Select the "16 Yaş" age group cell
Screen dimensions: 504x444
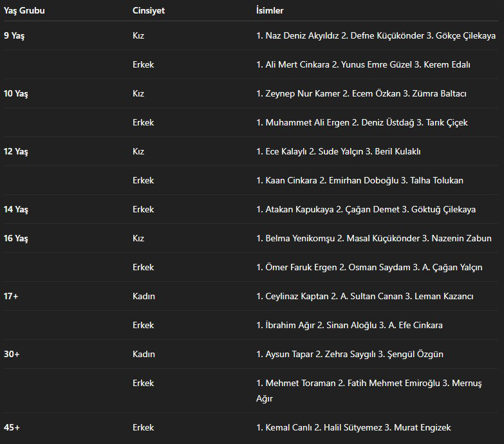pyautogui.click(x=16, y=239)
